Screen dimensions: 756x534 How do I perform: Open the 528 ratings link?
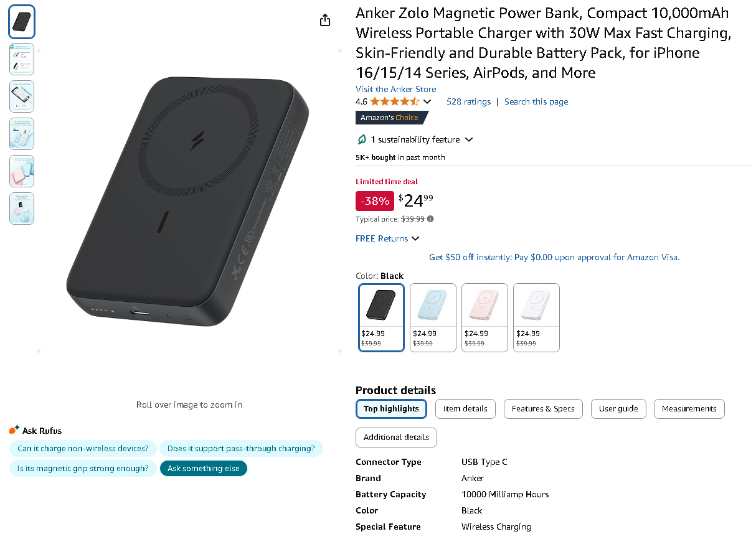(468, 101)
